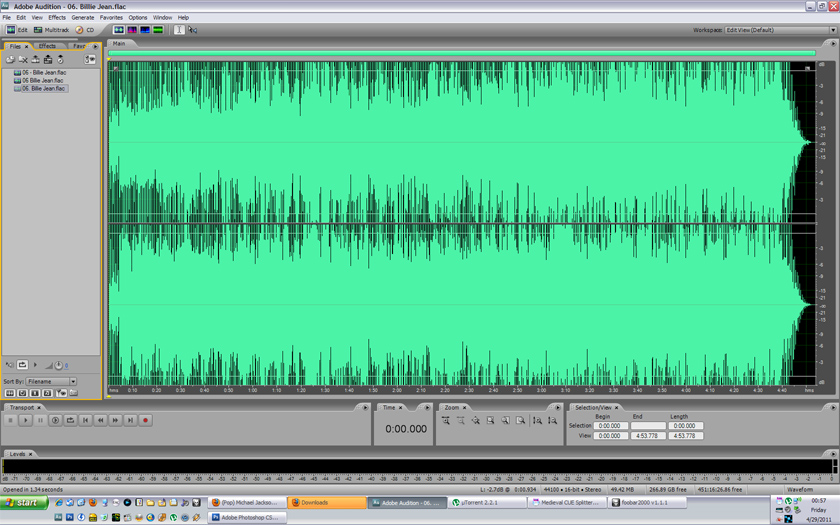Click the Windows Start button
Image resolution: width=840 pixels, height=525 pixels.
coord(24,502)
